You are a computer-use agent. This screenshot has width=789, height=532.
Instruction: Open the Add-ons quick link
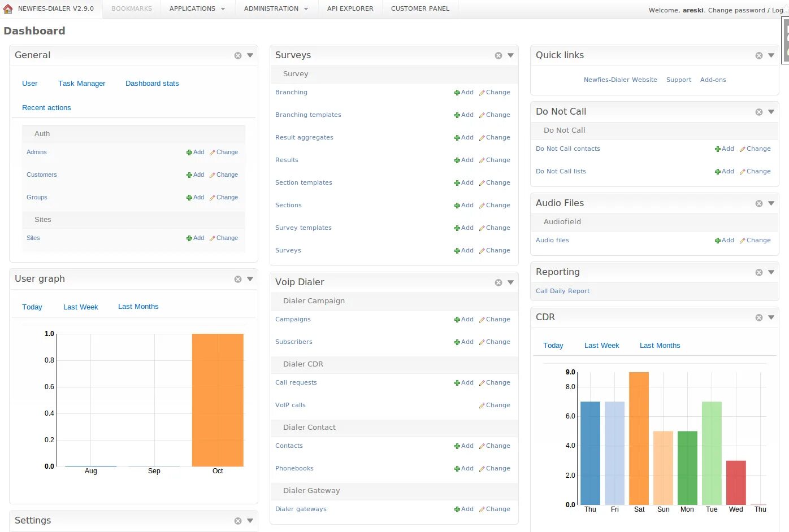pos(713,80)
